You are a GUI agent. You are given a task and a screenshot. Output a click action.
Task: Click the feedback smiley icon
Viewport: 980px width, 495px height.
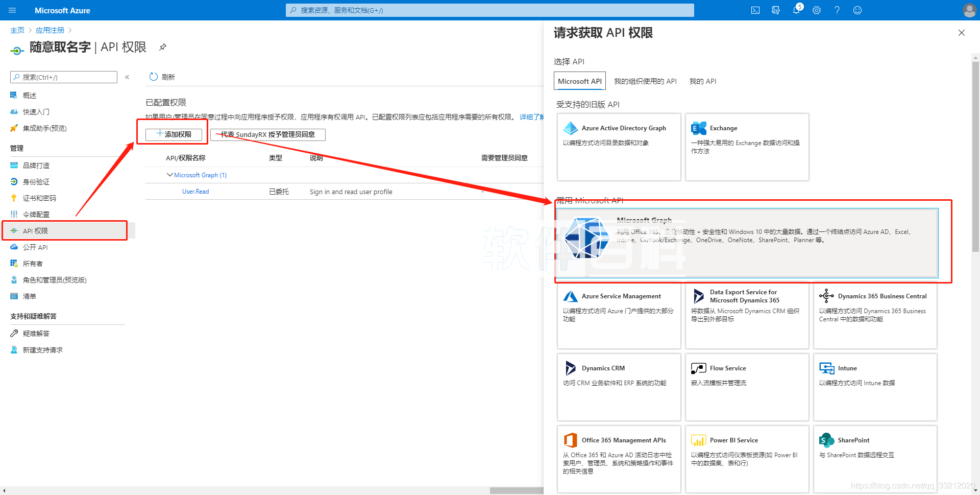click(857, 10)
